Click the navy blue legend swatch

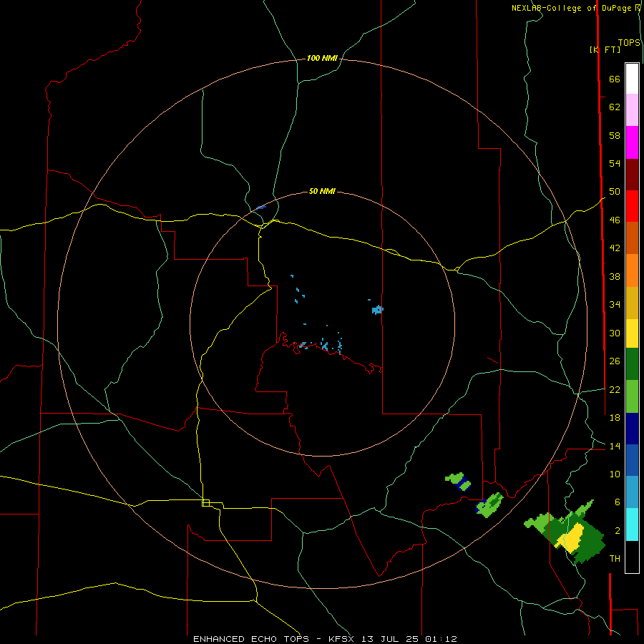tap(632, 429)
